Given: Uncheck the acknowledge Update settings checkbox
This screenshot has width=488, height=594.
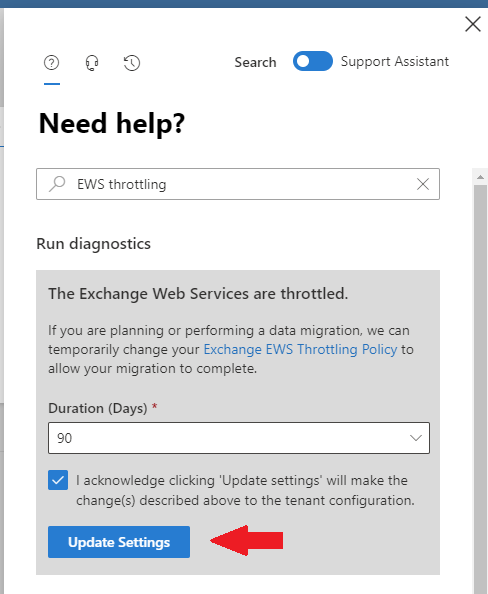Looking at the screenshot, I should tap(58, 480).
